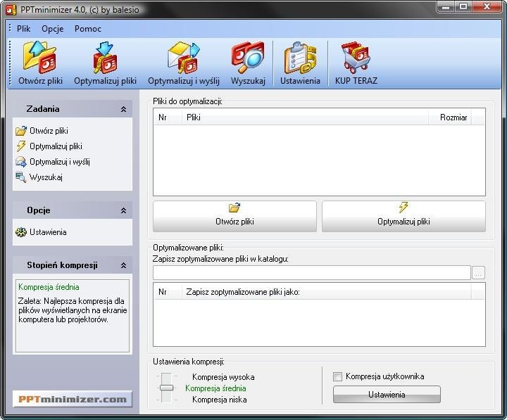This screenshot has height=420, width=507.
Task: Enable the Kompresja użytkownika checkbox
Action: [x=337, y=376]
